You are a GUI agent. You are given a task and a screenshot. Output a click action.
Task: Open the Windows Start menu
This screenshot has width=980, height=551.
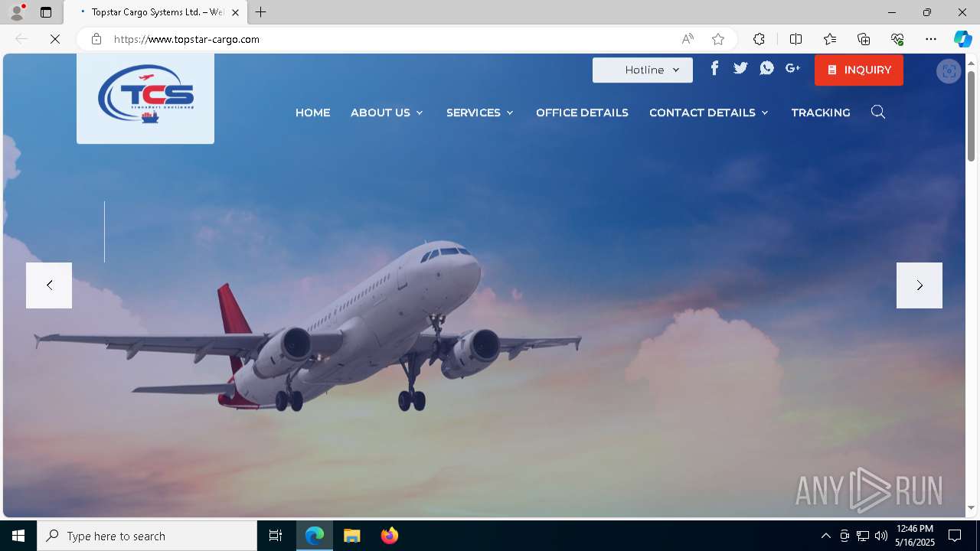pyautogui.click(x=18, y=536)
